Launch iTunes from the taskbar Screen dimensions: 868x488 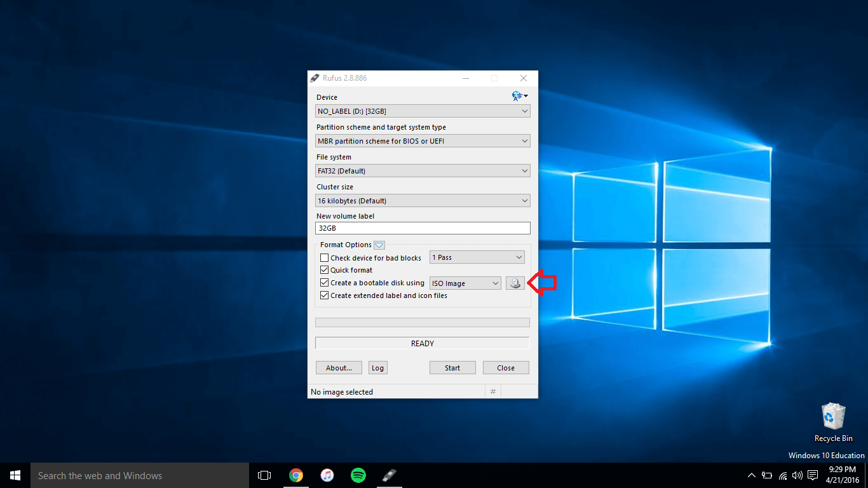[x=327, y=475]
